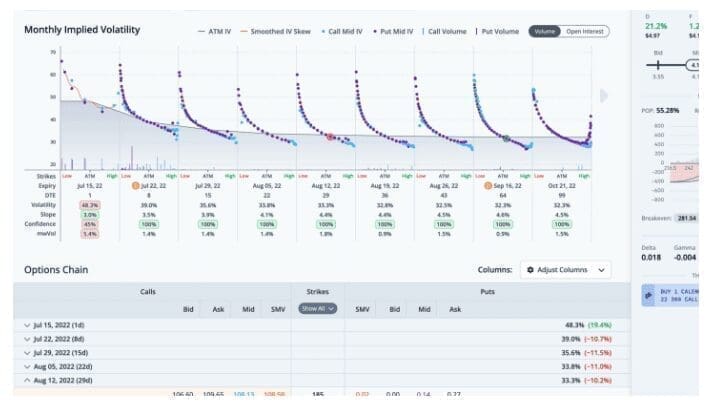Click the earnings icon beside Jul 22, 22

click(136, 186)
